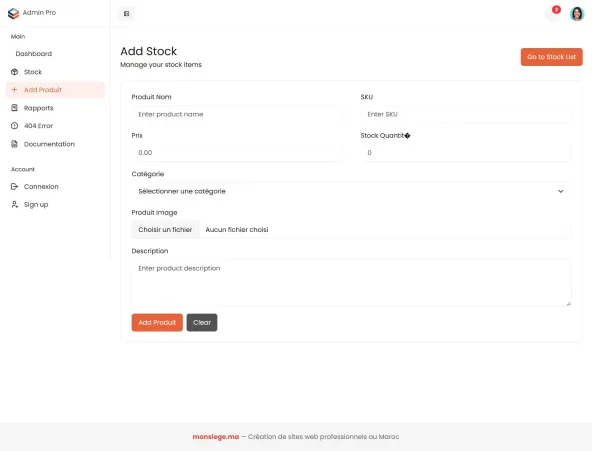Open the user avatar profile menu
Image resolution: width=592 pixels, height=451 pixels.
click(x=577, y=14)
